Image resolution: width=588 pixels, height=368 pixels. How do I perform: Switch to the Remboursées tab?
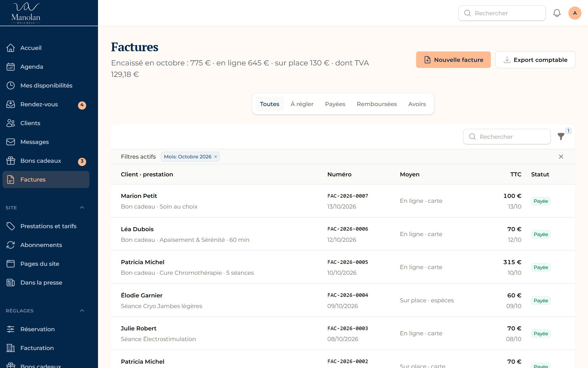[377, 104]
